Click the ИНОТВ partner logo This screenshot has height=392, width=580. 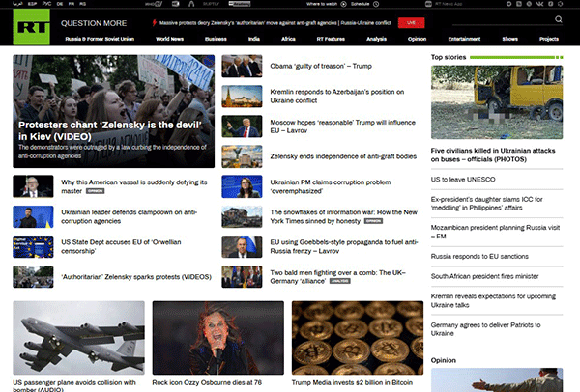tap(154, 4)
